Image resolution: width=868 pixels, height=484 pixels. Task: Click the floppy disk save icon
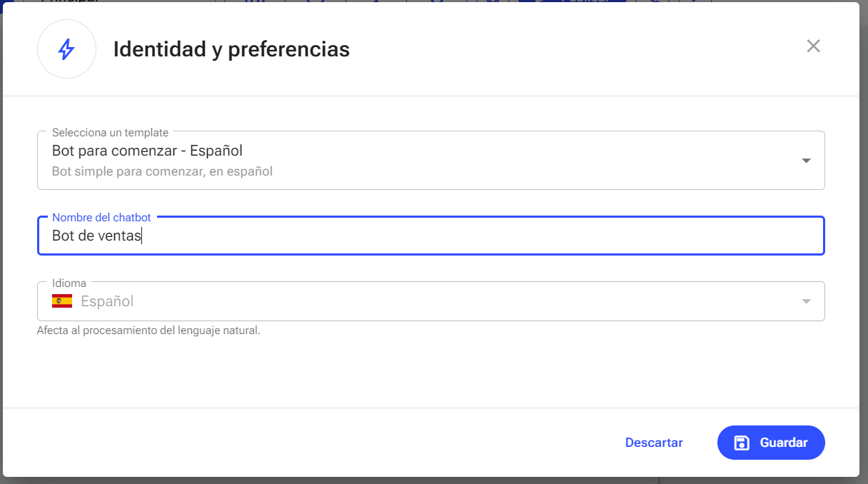(x=742, y=443)
